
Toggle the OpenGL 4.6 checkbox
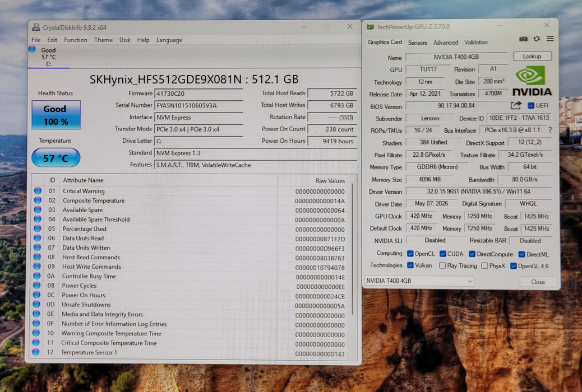coord(514,266)
